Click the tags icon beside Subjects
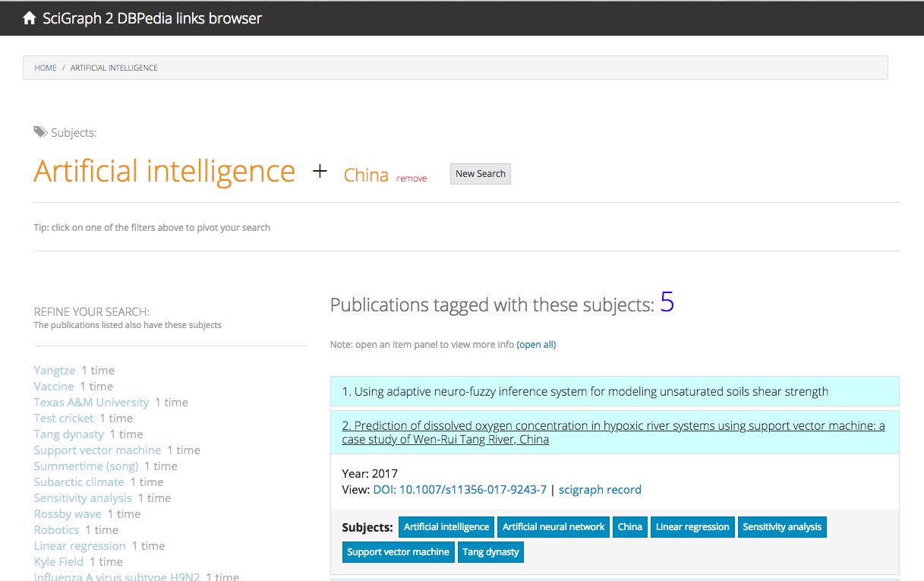This screenshot has height=581, width=924. 40,132
